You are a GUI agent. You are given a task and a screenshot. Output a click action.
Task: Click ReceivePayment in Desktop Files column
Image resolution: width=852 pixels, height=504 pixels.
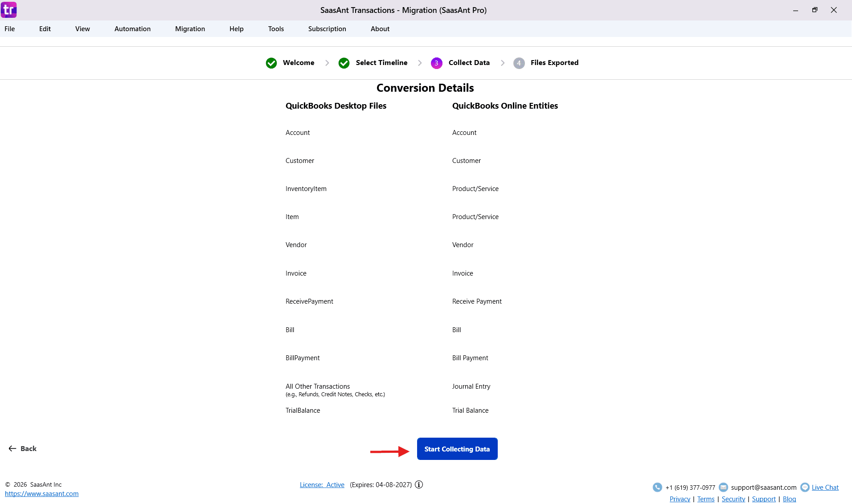pyautogui.click(x=309, y=301)
